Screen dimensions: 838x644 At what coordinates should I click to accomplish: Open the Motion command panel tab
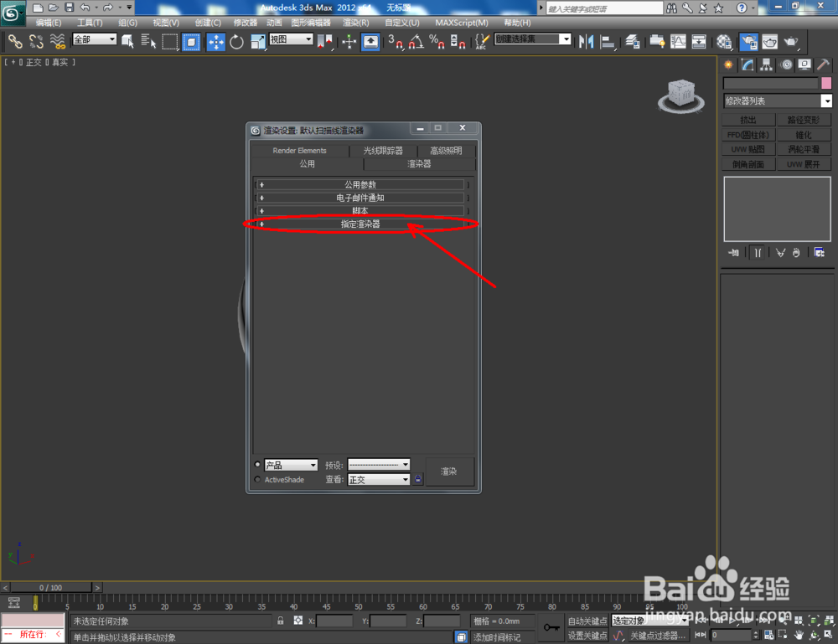pyautogui.click(x=786, y=65)
